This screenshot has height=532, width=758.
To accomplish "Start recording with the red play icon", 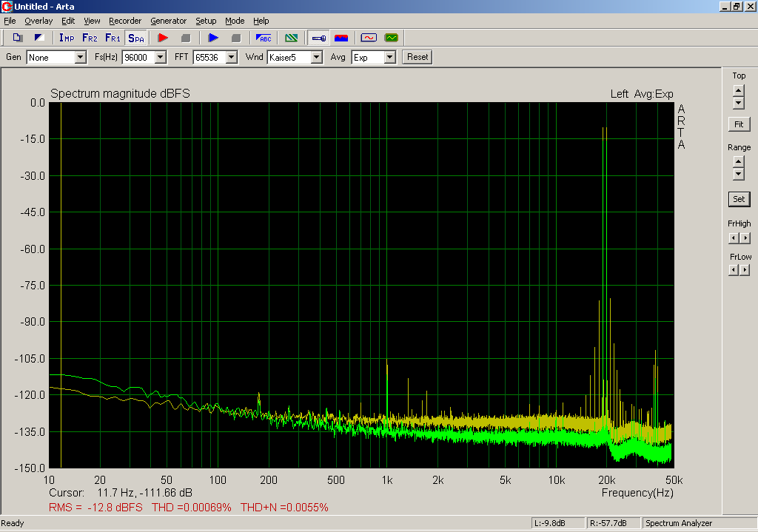I will pos(163,38).
